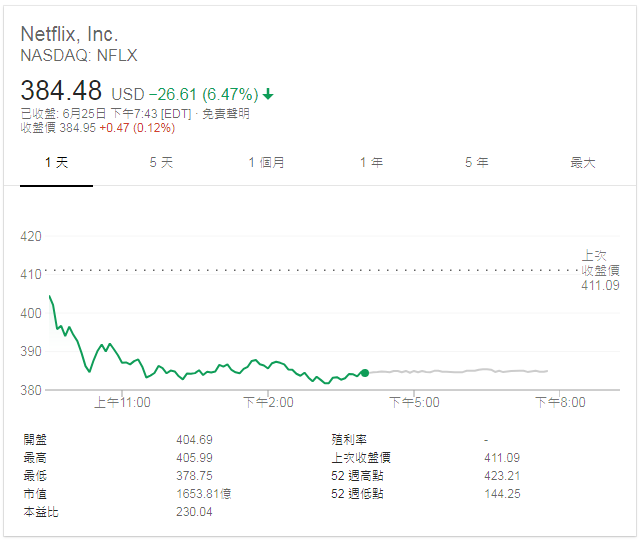The height and width of the screenshot is (540, 641).
Task: Select the 1 天 chart tab
Action: 56,162
